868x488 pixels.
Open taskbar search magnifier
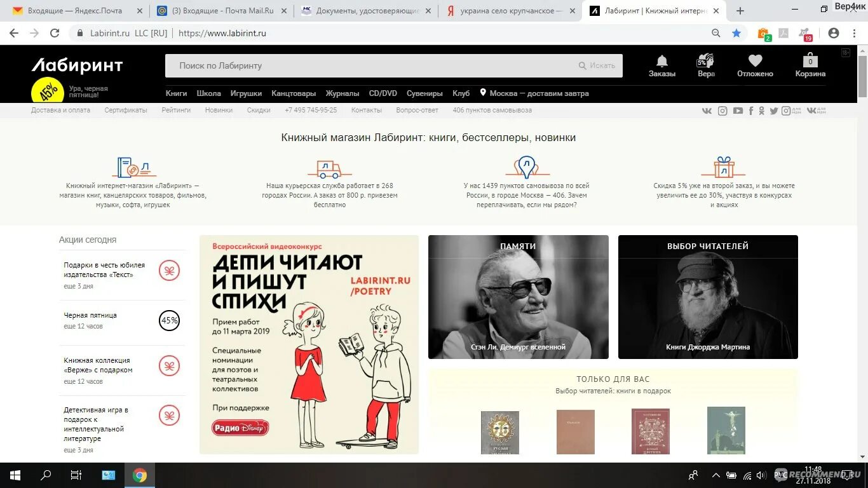(46, 475)
